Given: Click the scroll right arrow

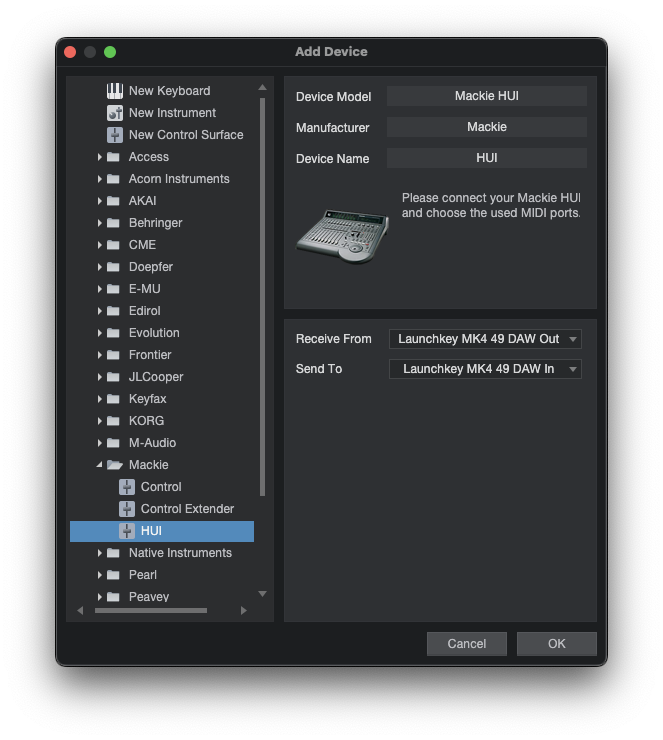Looking at the screenshot, I should pyautogui.click(x=243, y=611).
